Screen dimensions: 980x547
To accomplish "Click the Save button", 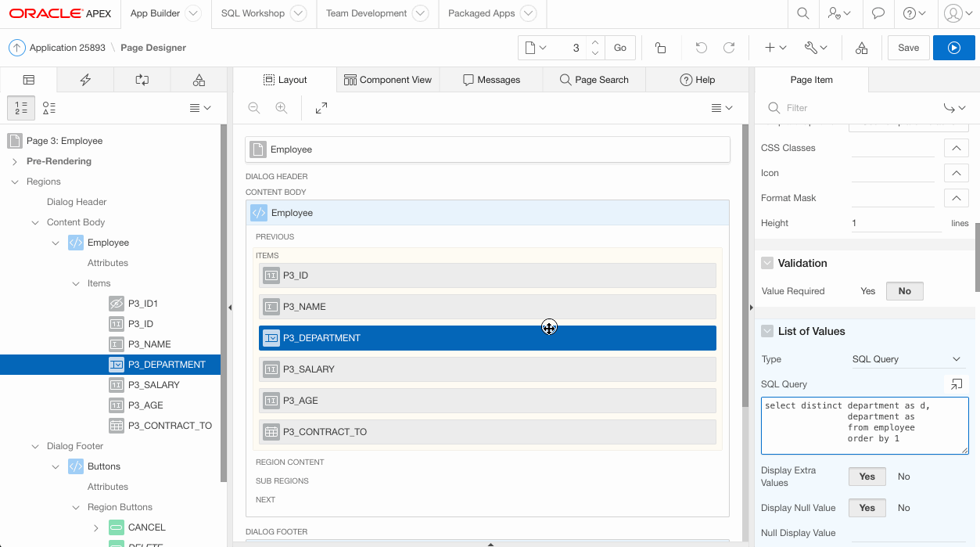I will coord(908,48).
